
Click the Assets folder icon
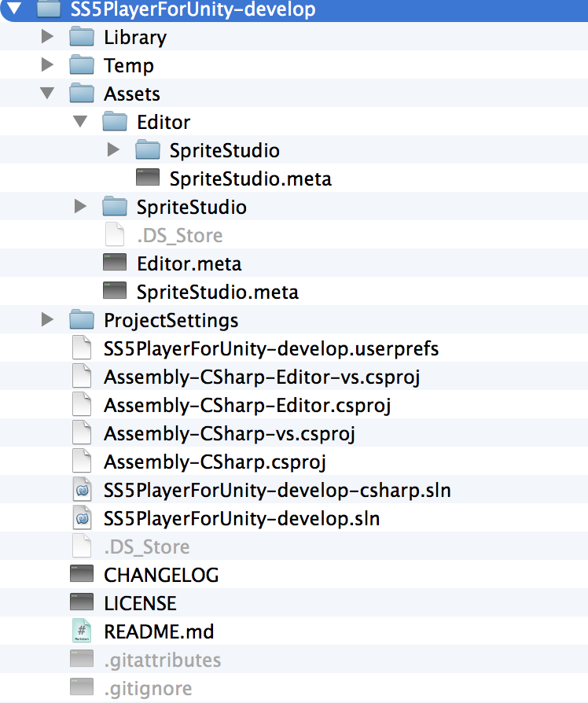pyautogui.click(x=82, y=93)
